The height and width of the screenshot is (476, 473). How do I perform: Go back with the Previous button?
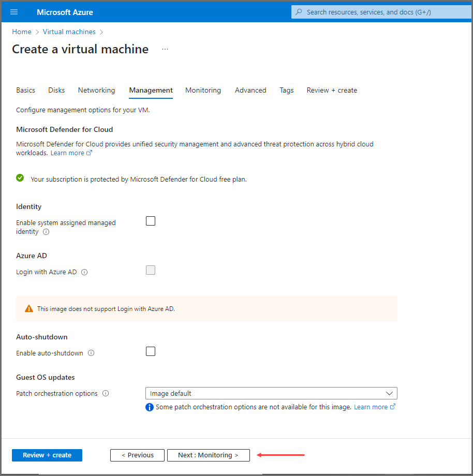137,455
